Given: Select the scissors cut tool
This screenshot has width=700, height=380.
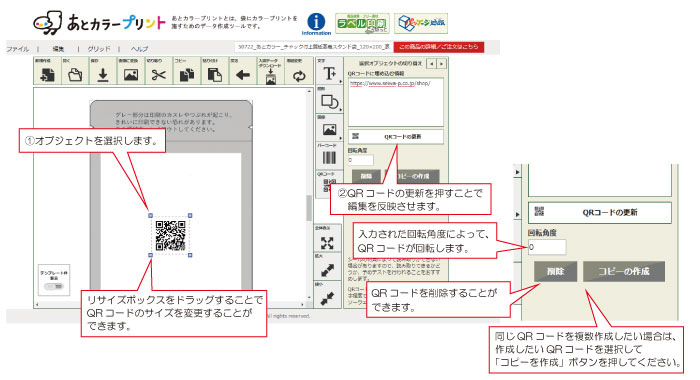Looking at the screenshot, I should [x=158, y=75].
